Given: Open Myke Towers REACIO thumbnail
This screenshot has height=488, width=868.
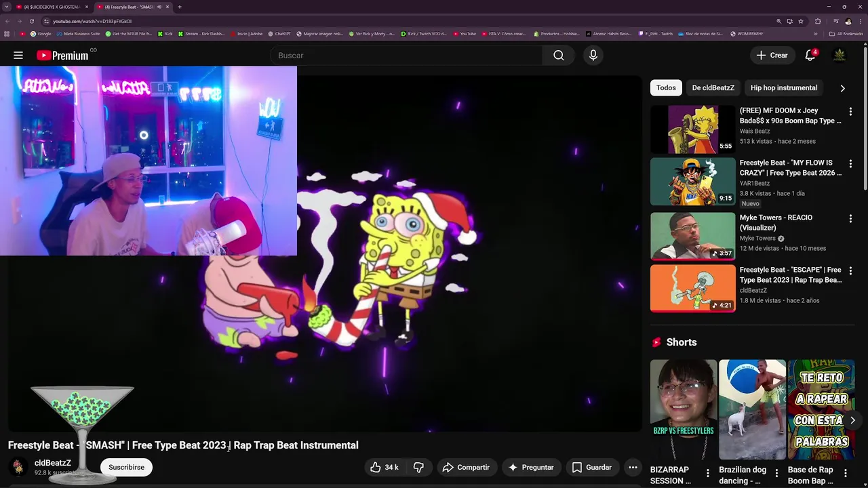Looking at the screenshot, I should (x=692, y=236).
